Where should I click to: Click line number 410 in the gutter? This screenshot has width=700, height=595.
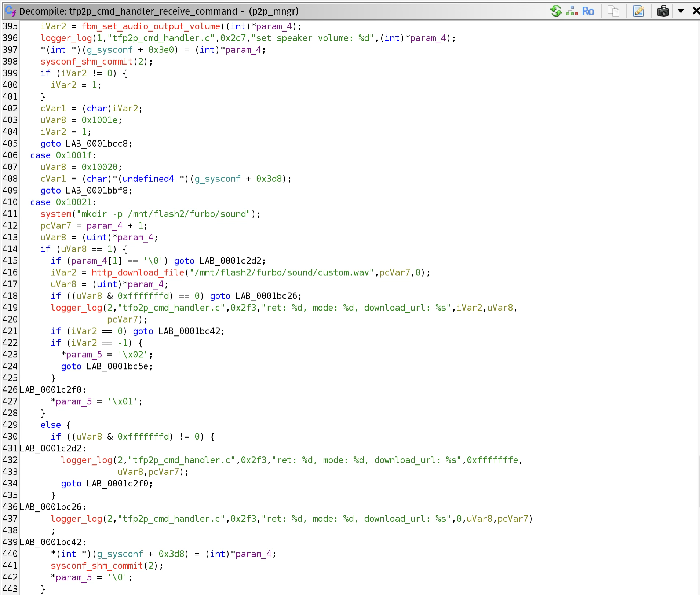(x=10, y=202)
